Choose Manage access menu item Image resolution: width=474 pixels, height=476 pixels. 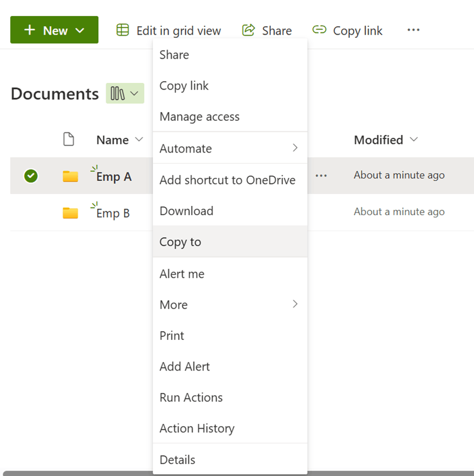point(230,117)
